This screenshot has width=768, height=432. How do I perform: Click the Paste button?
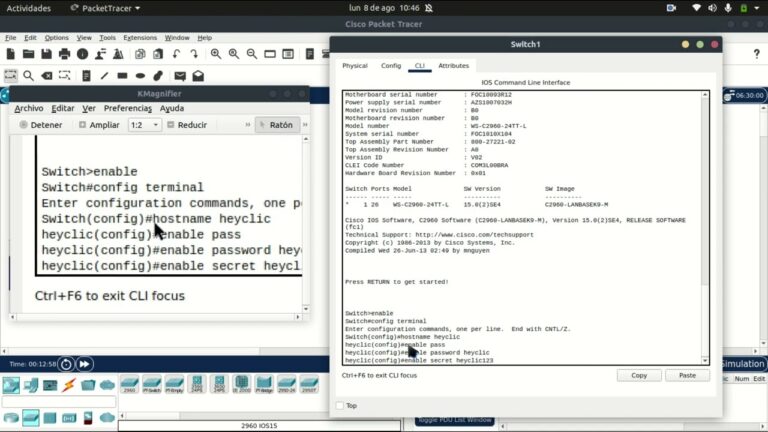[x=687, y=375]
